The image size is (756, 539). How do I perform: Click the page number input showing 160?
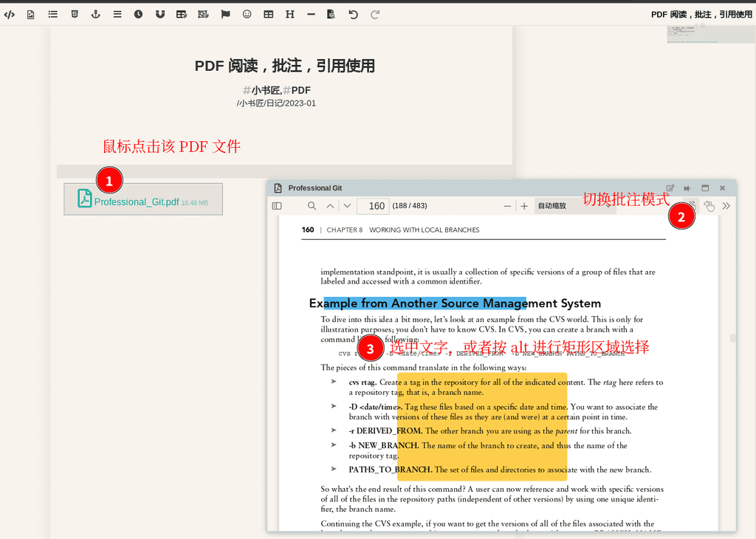[373, 205]
